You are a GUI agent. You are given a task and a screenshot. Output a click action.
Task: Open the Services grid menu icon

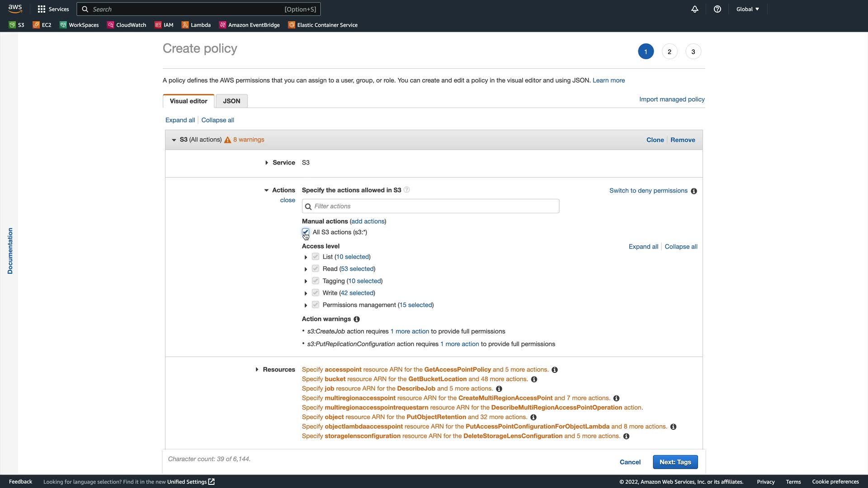click(42, 9)
